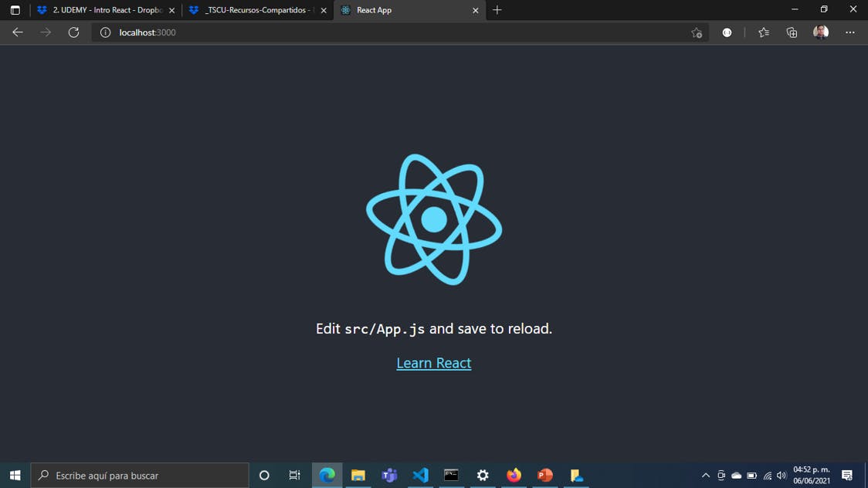Show hidden system tray icons

point(706,476)
